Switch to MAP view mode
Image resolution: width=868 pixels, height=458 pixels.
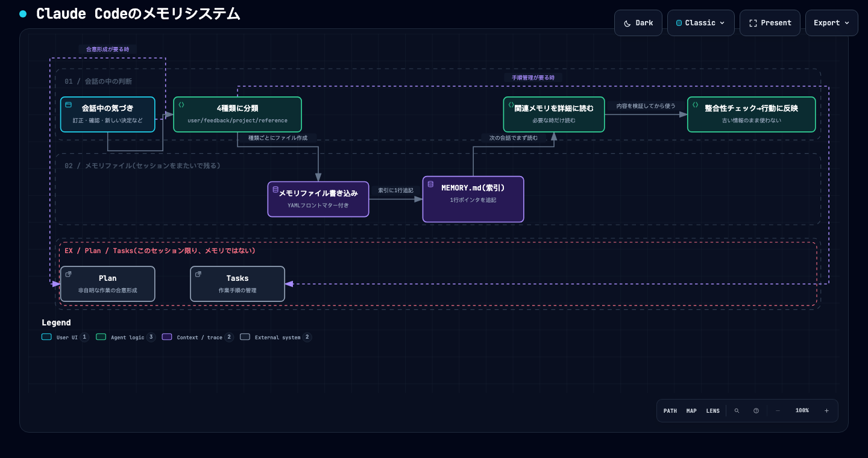691,411
